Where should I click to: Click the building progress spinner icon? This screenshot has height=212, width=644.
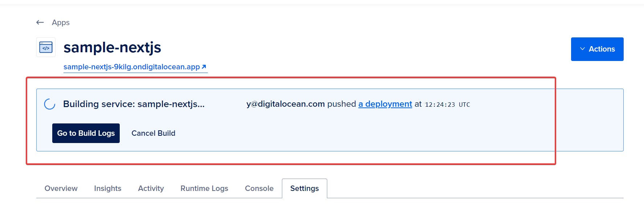(x=50, y=104)
